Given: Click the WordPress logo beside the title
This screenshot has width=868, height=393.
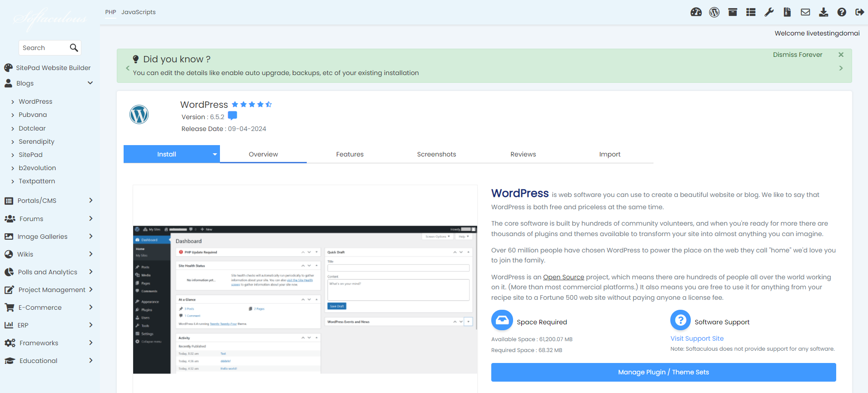Looking at the screenshot, I should pyautogui.click(x=139, y=115).
